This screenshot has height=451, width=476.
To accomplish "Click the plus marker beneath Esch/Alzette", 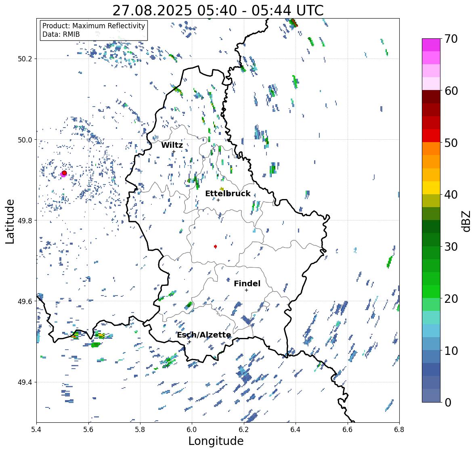I will [x=189, y=342].
